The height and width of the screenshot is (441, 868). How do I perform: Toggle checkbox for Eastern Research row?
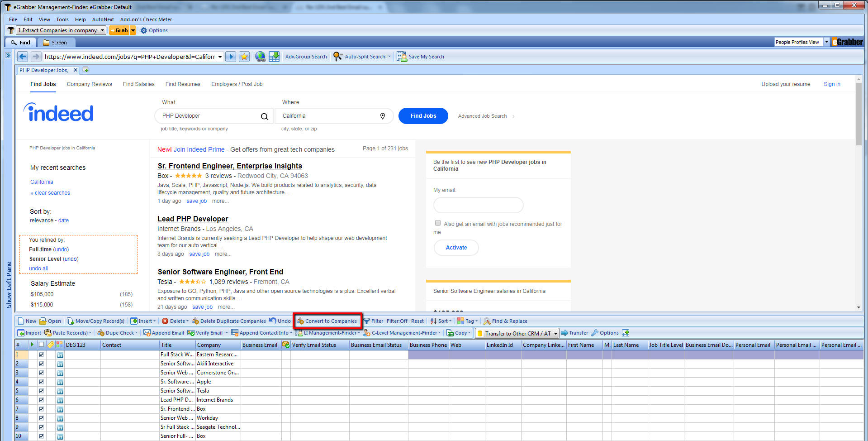[41, 355]
